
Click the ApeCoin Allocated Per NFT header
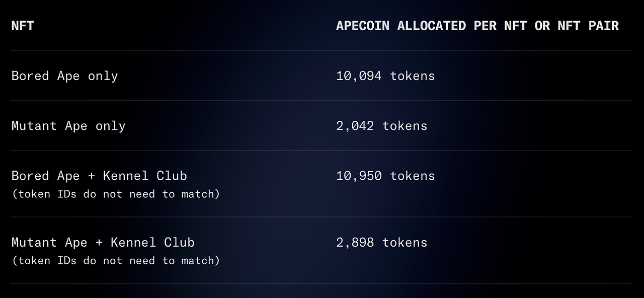477,26
